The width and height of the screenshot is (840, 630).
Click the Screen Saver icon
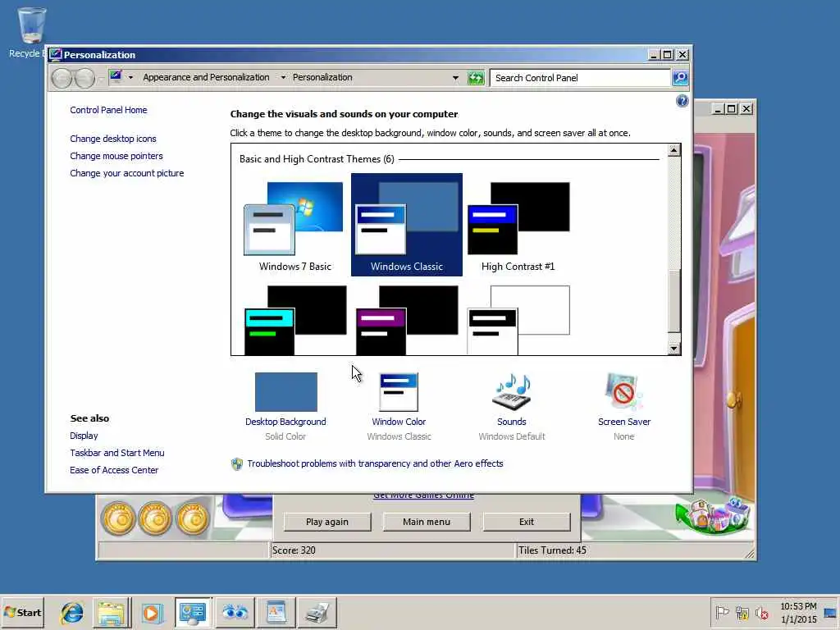623,391
